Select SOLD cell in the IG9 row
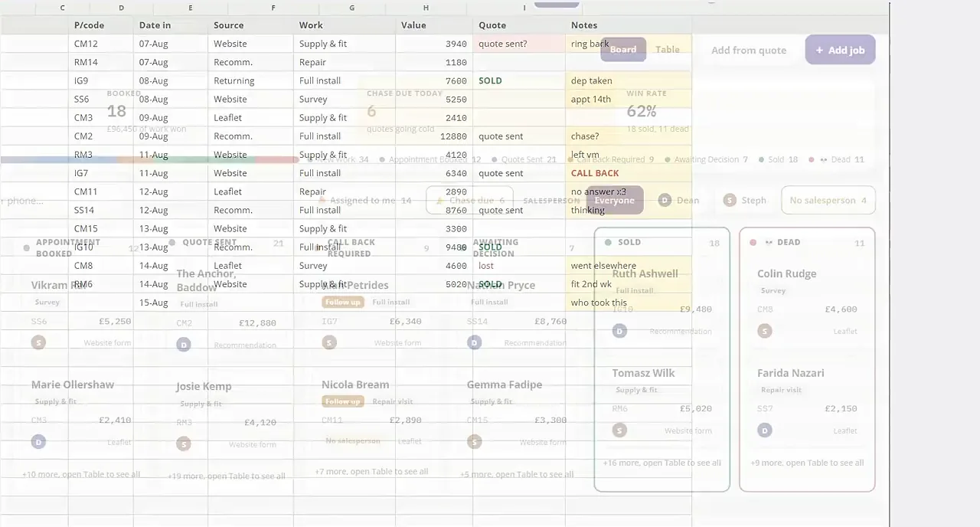Screen dimensions: 980x527 click(519, 80)
